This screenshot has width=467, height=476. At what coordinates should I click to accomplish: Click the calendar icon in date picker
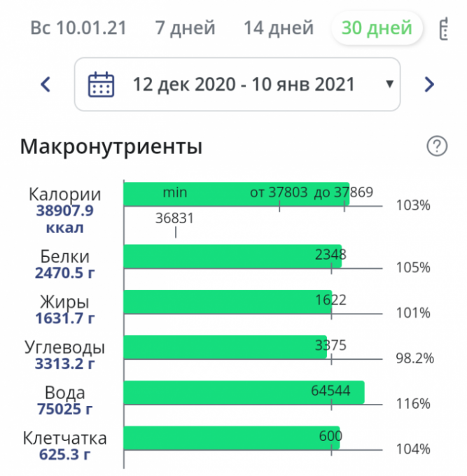coord(101,85)
